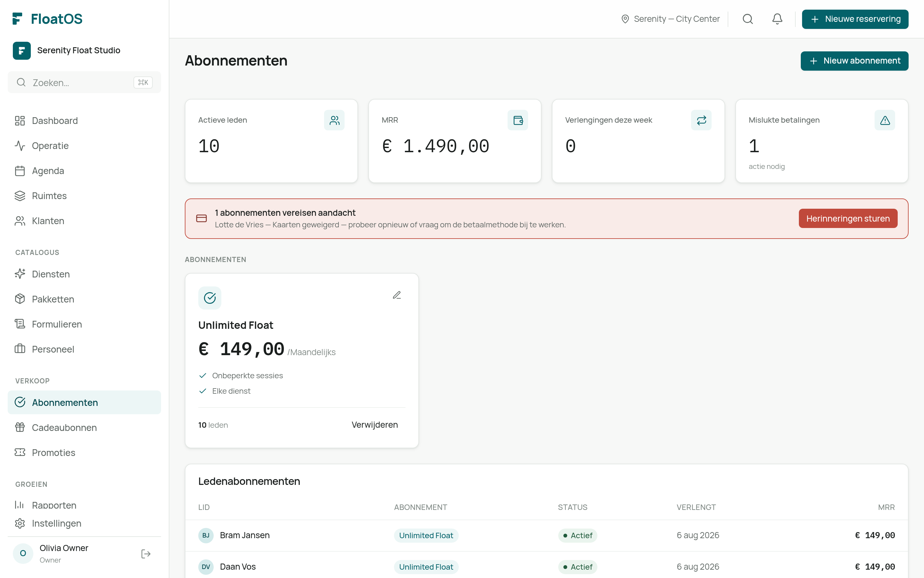Click the STATUS column header

572,507
